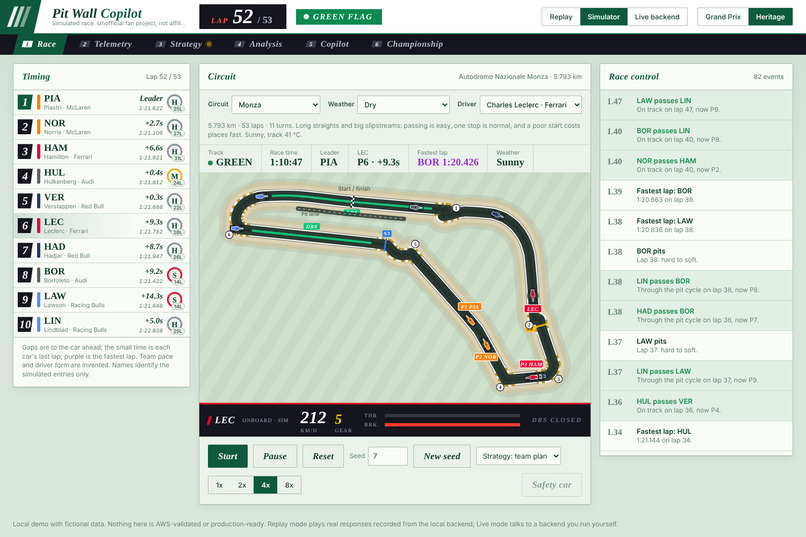Click VER's hard tyre compound icon

point(175,201)
